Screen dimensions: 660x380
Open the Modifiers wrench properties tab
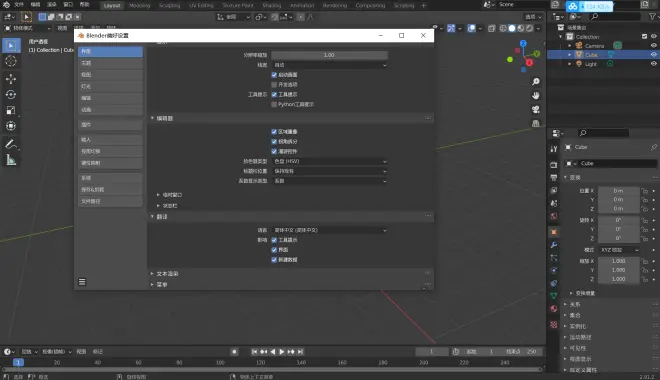(554, 245)
